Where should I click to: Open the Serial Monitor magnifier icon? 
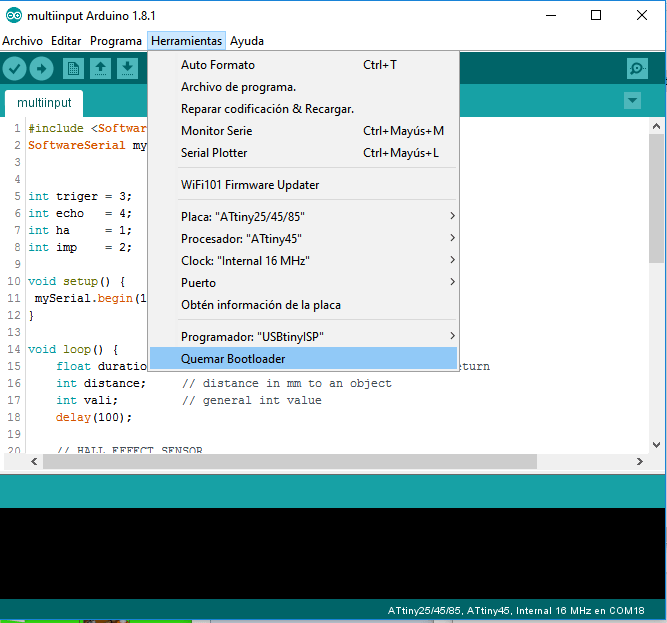[637, 68]
